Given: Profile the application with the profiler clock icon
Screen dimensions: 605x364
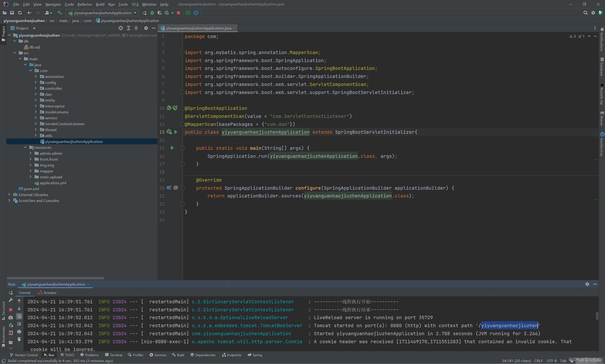Looking at the screenshot, I should coord(167,13).
